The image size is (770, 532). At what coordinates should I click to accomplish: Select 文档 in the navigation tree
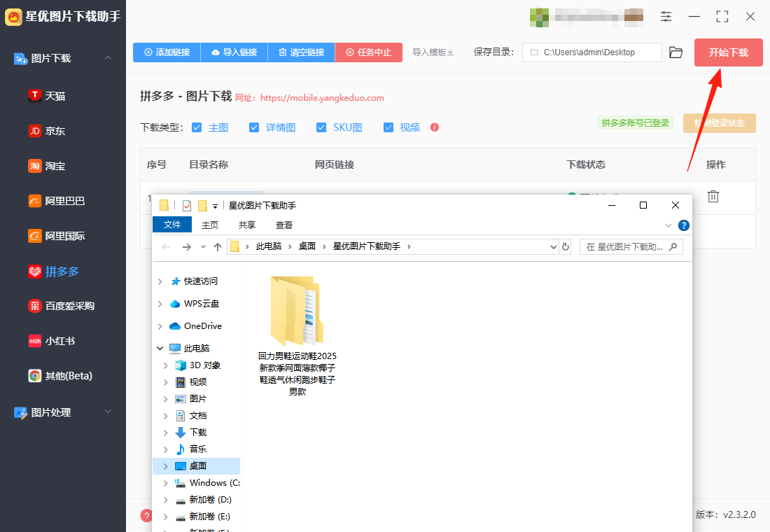pyautogui.click(x=197, y=416)
